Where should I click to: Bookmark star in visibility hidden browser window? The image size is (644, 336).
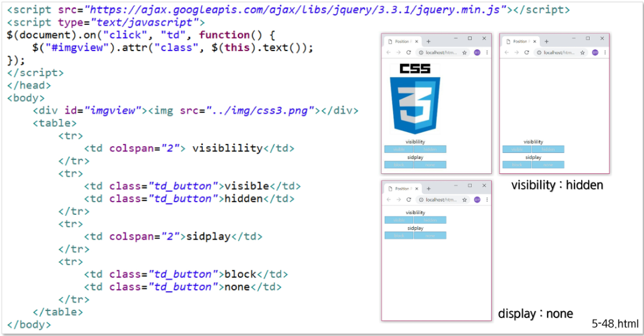[x=582, y=53]
